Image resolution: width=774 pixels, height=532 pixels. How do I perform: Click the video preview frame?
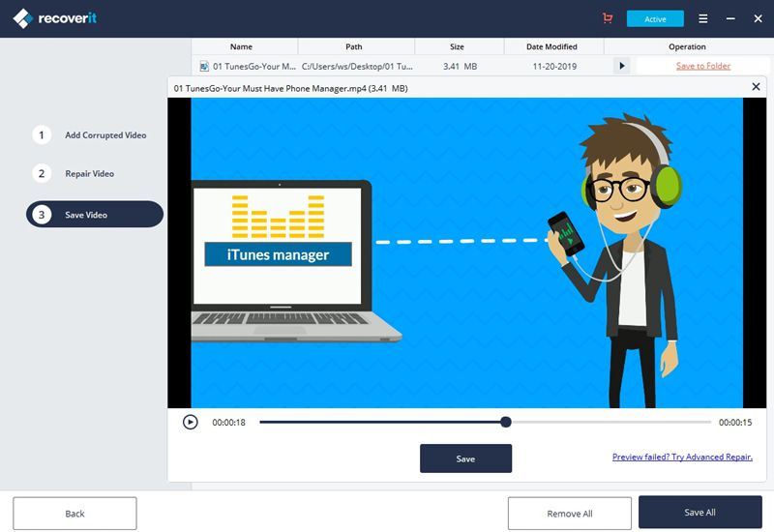466,252
